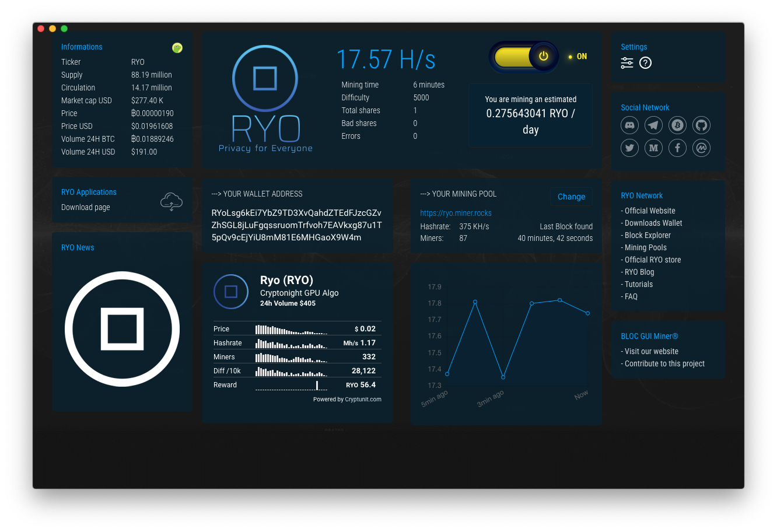Click the pool Hashrate 375 KH/s value

tap(474, 226)
